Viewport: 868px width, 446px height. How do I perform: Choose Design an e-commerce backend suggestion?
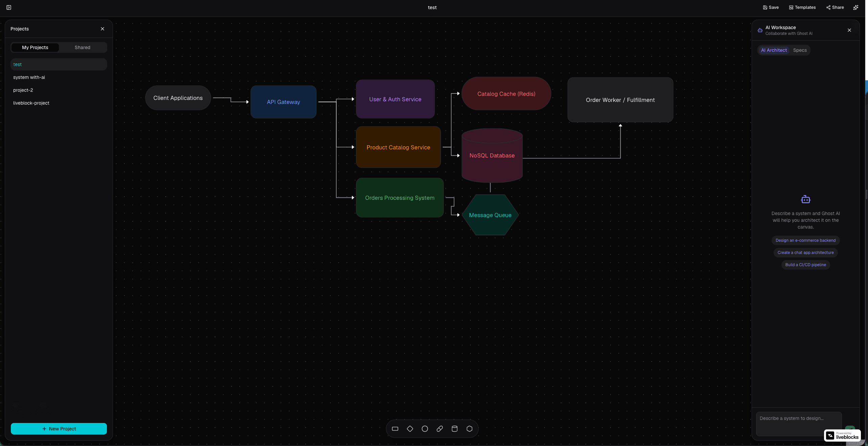pos(805,240)
